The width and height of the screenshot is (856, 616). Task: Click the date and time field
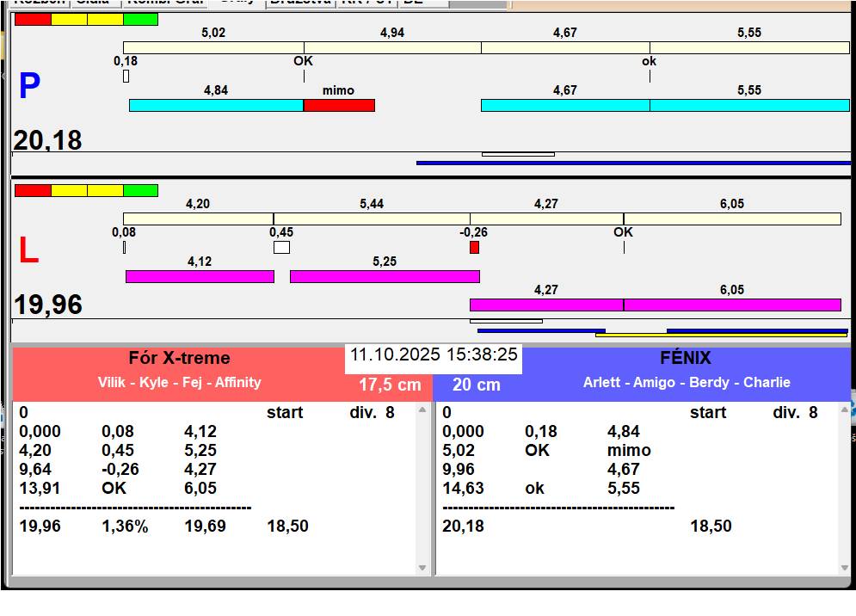pyautogui.click(x=434, y=355)
